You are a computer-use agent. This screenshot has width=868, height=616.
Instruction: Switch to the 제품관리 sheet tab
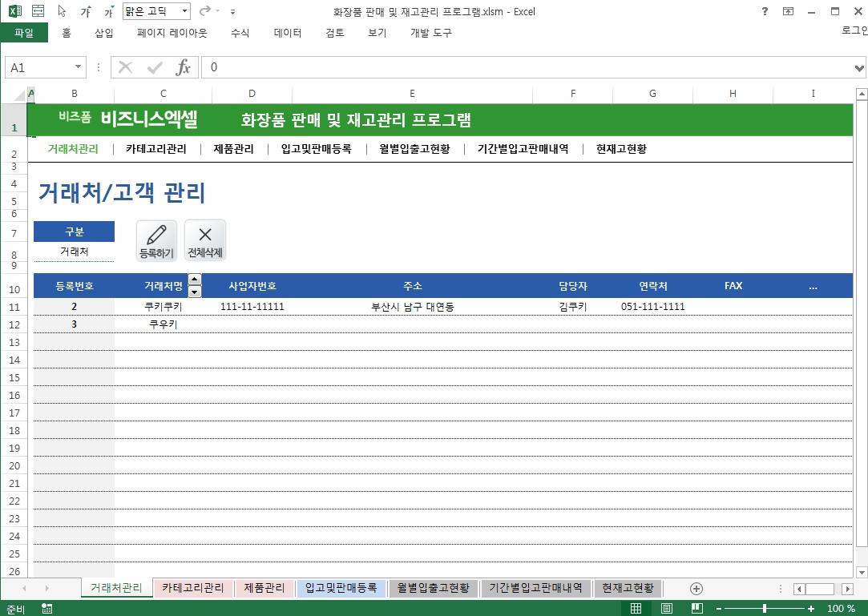tap(264, 588)
